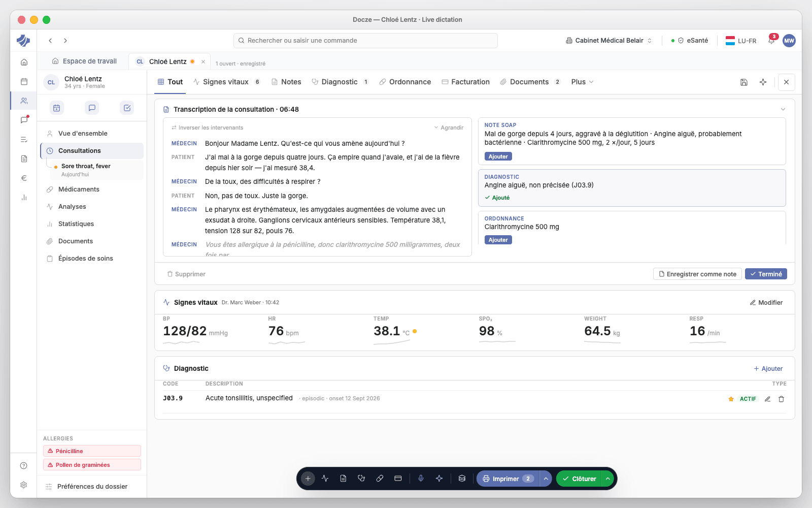Edit the J03.9 diagnosis with pencil icon

pyautogui.click(x=768, y=399)
